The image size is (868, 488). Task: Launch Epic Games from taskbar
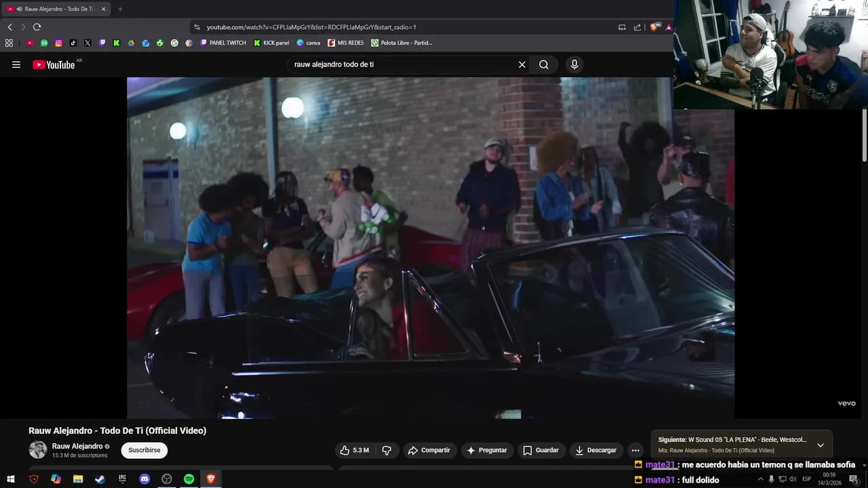(122, 479)
